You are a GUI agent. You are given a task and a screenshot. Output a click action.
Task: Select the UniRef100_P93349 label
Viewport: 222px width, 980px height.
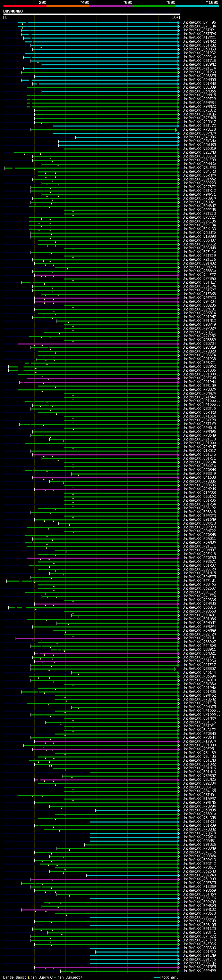point(199,473)
